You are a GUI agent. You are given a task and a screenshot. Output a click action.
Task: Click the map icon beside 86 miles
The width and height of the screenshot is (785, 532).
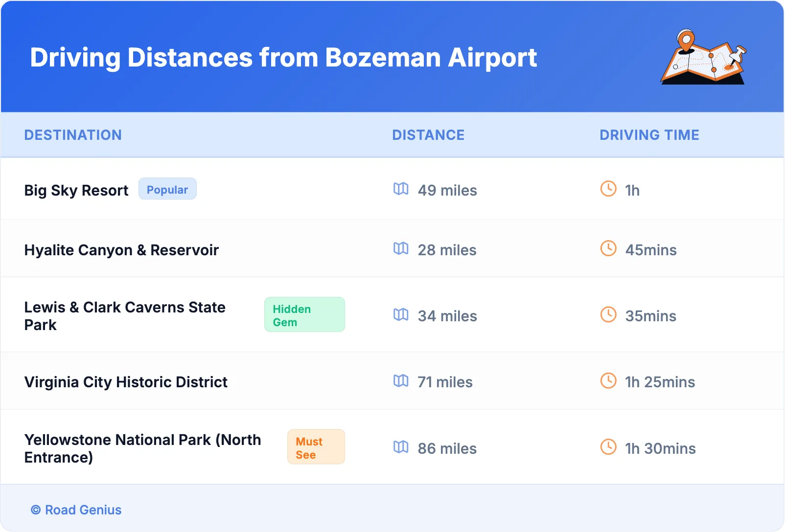pyautogui.click(x=401, y=447)
